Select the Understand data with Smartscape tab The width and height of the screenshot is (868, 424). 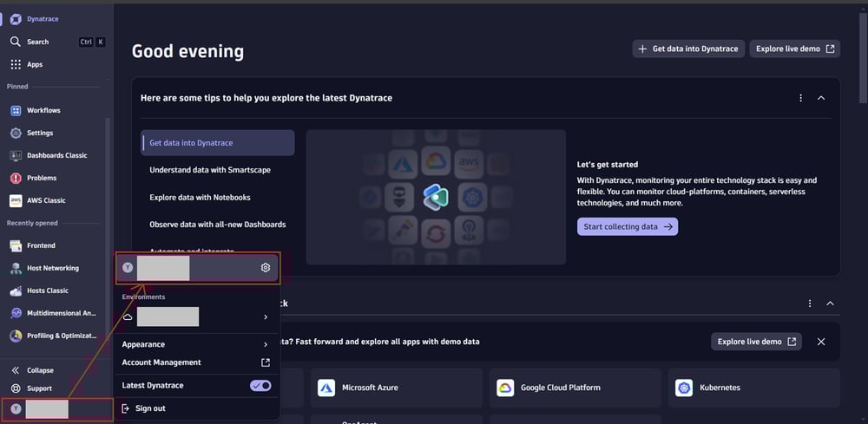[x=210, y=170]
